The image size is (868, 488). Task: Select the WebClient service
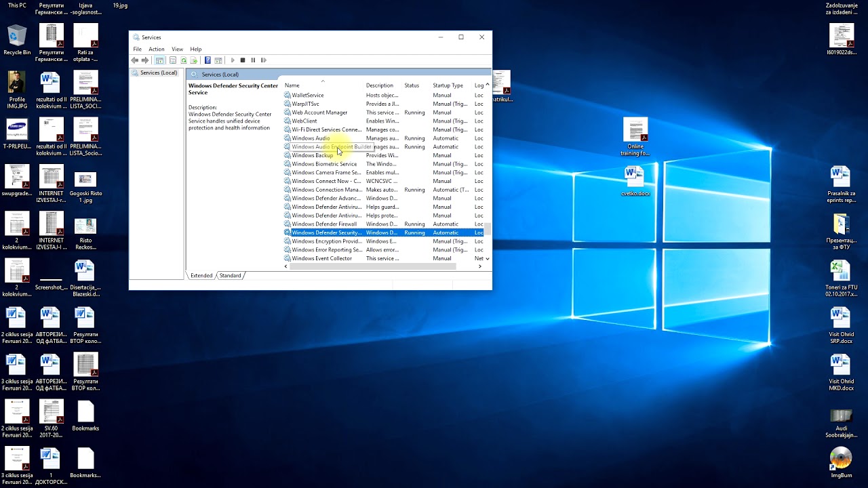coord(383,121)
